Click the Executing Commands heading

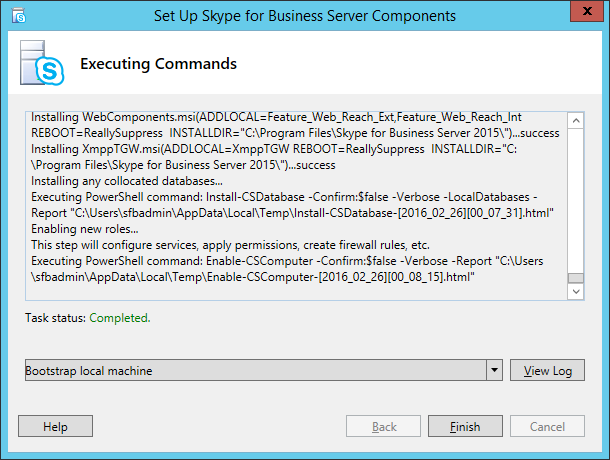click(158, 64)
